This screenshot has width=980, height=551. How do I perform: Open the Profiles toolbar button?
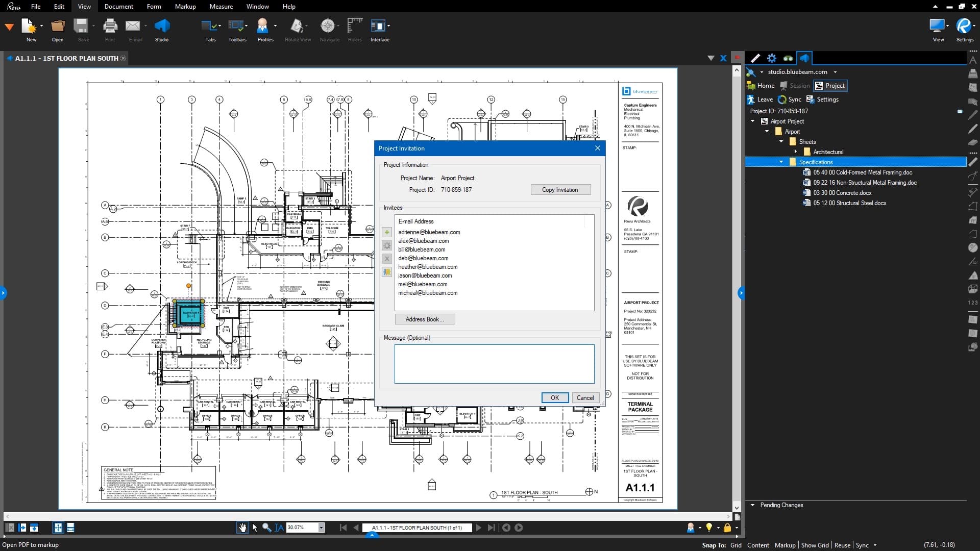263,27
